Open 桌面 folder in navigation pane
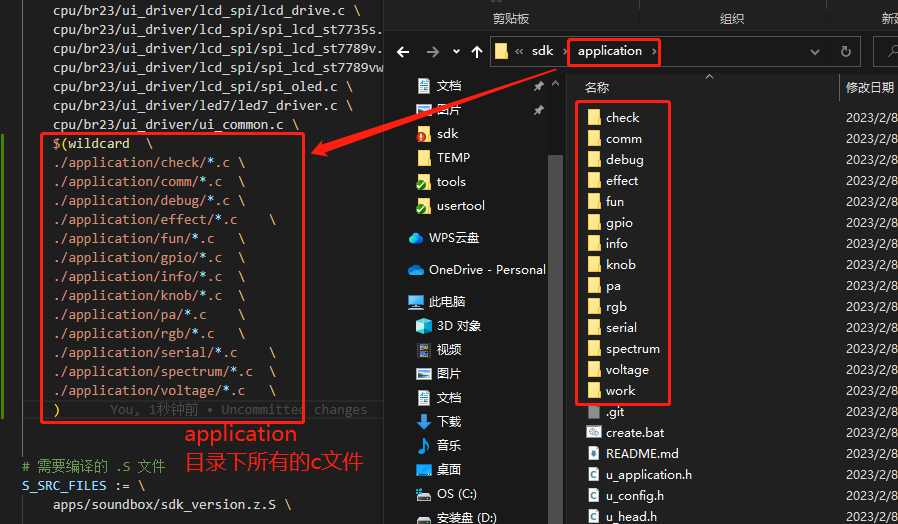Image resolution: width=898 pixels, height=524 pixels. pyautogui.click(x=439, y=470)
